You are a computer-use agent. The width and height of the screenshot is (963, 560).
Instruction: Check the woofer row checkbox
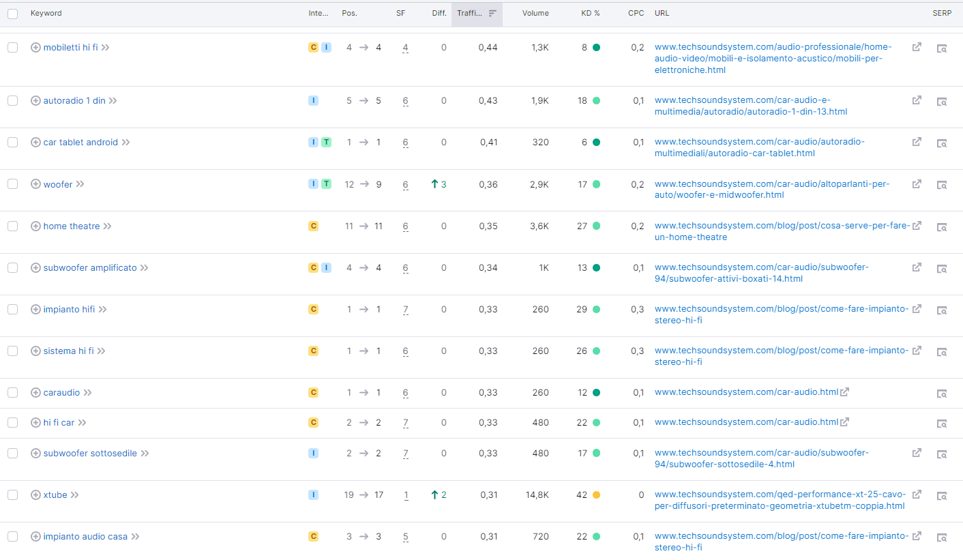pyautogui.click(x=12, y=184)
